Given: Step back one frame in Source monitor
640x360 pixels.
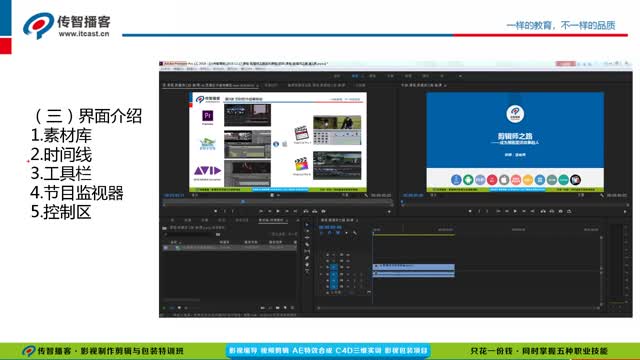Looking at the screenshot, I should [270, 211].
